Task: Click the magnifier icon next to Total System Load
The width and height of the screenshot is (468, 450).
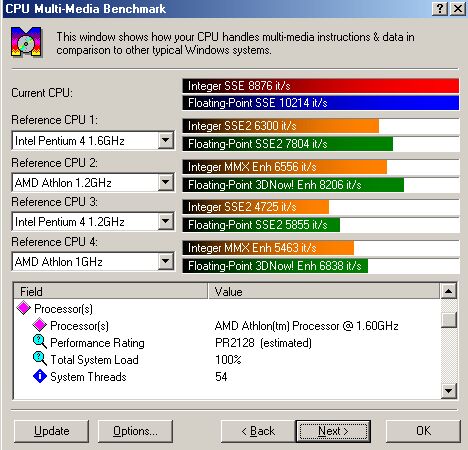Action: tap(40, 359)
